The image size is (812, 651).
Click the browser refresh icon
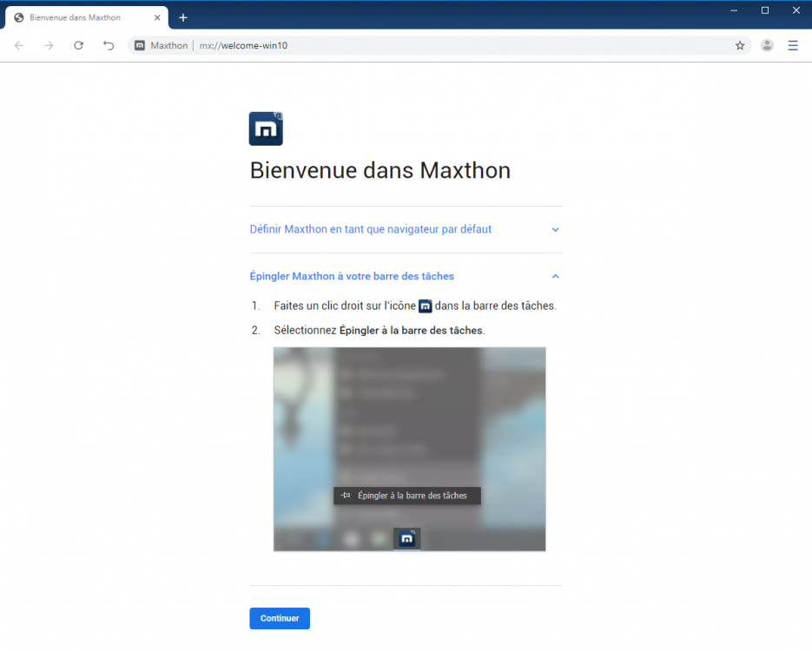point(78,45)
